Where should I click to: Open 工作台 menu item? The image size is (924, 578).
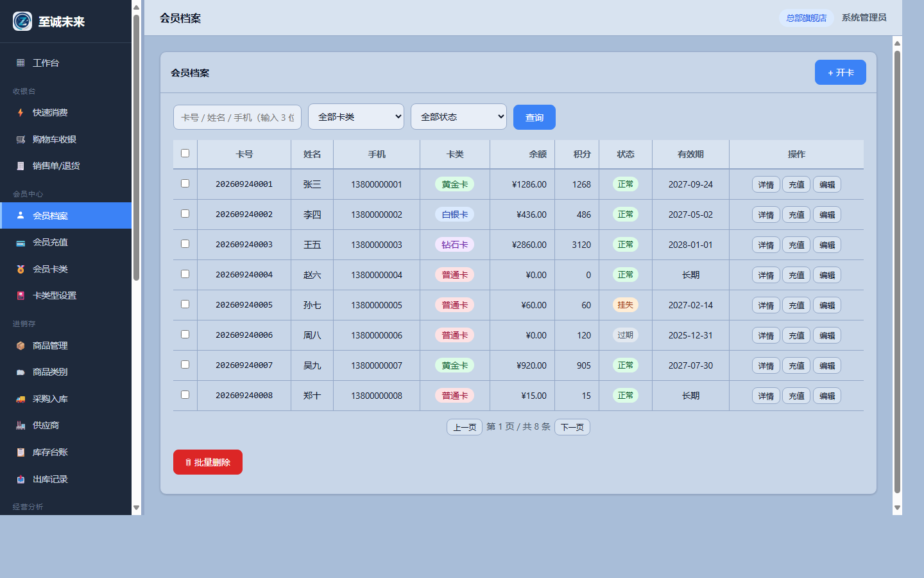(x=65, y=63)
